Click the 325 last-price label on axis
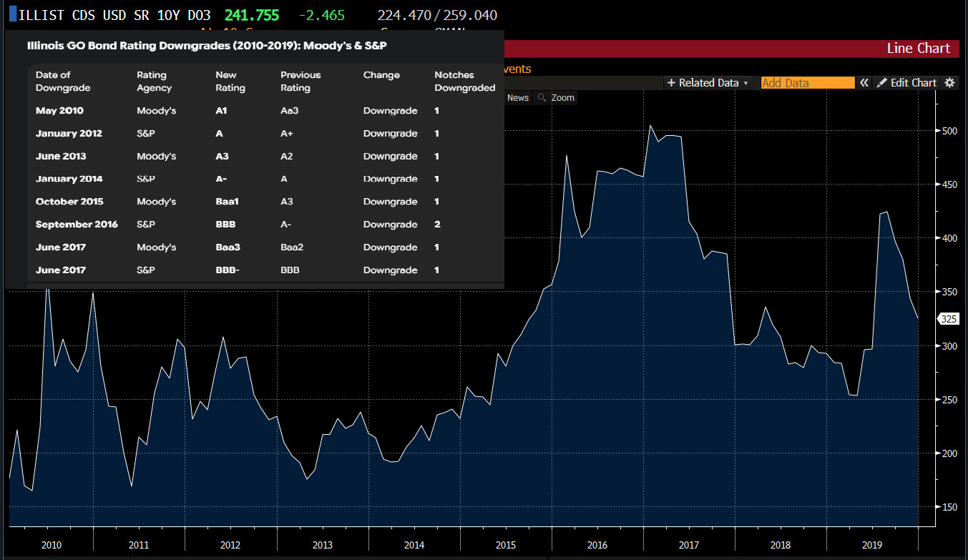The width and height of the screenshot is (968, 560). (x=949, y=319)
